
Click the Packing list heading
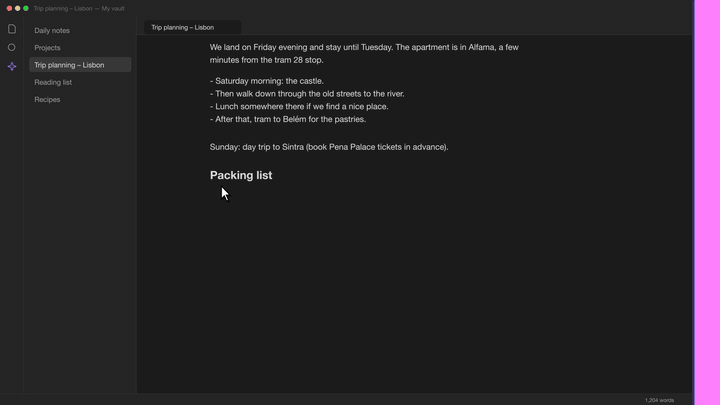241,175
